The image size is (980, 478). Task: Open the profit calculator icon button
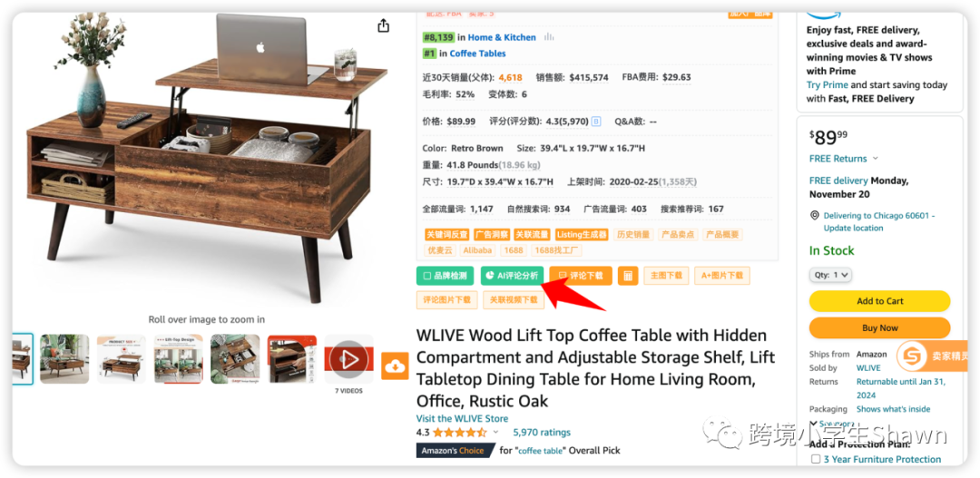[x=628, y=276]
